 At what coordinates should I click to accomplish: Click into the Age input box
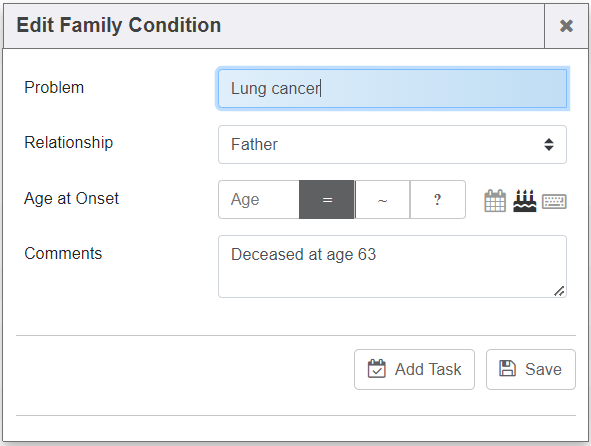pos(259,199)
